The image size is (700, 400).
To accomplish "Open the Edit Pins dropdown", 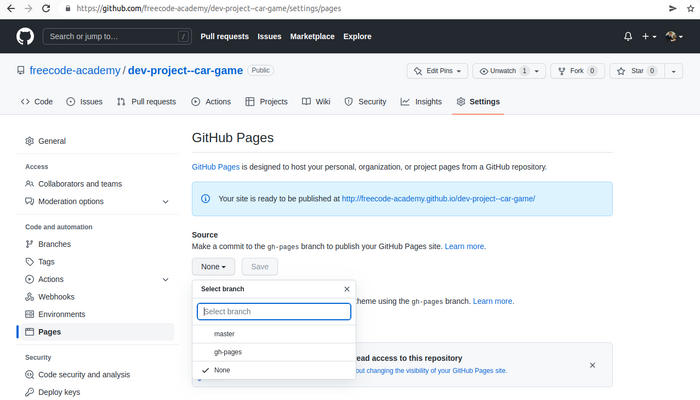I will pos(437,71).
